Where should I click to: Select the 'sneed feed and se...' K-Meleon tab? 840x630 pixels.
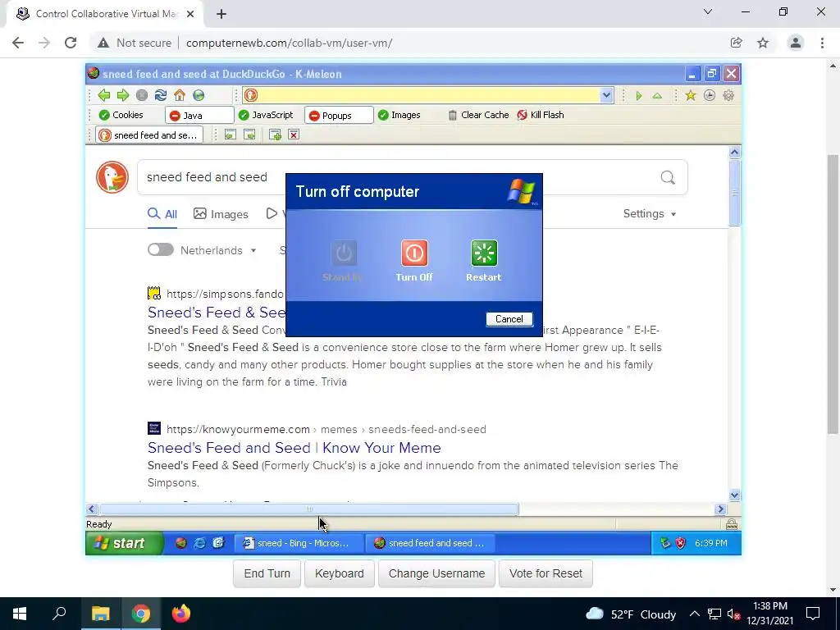pyautogui.click(x=149, y=135)
